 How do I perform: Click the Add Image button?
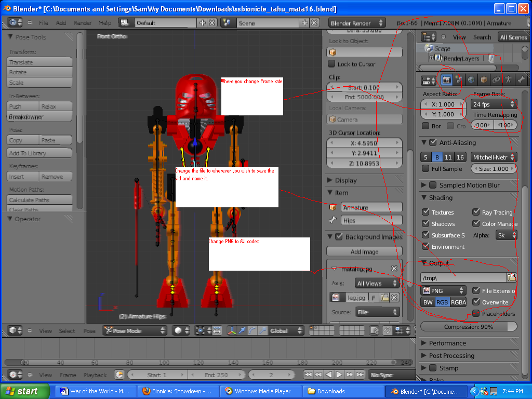(364, 251)
